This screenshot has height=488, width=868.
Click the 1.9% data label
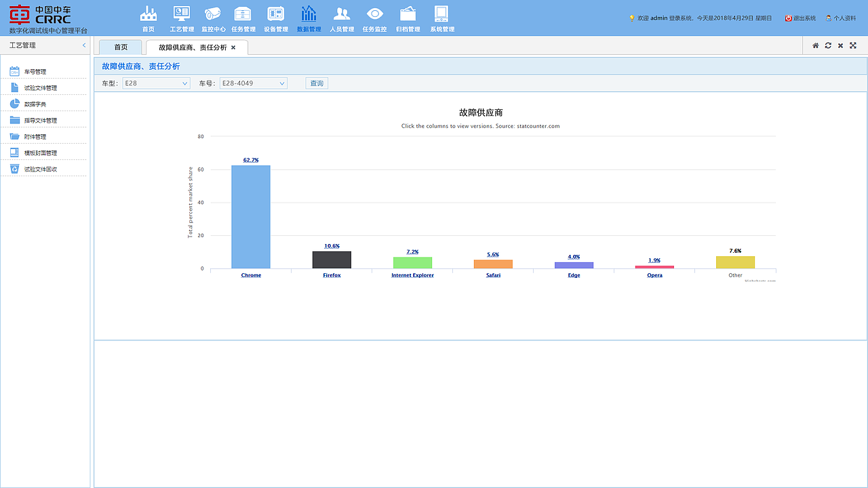pyautogui.click(x=654, y=260)
